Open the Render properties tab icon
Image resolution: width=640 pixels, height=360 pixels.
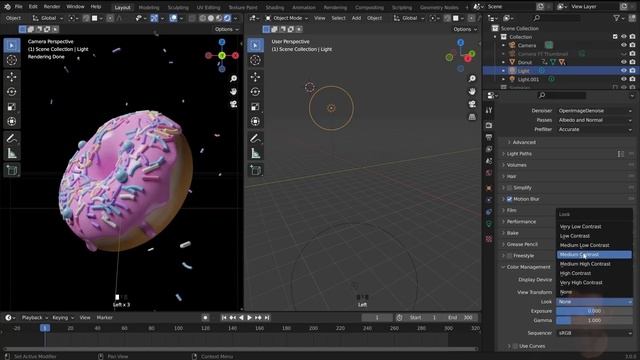489,125
